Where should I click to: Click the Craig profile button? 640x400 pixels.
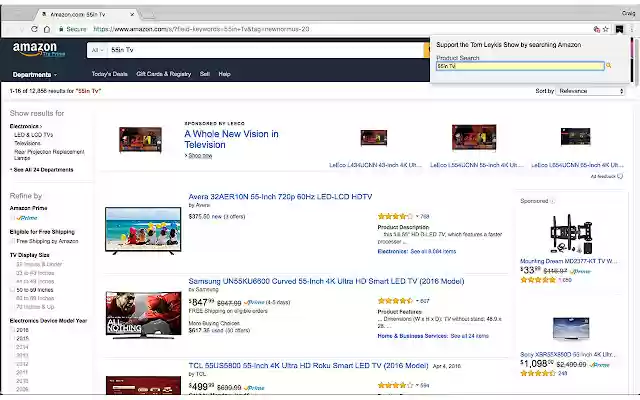629,13
